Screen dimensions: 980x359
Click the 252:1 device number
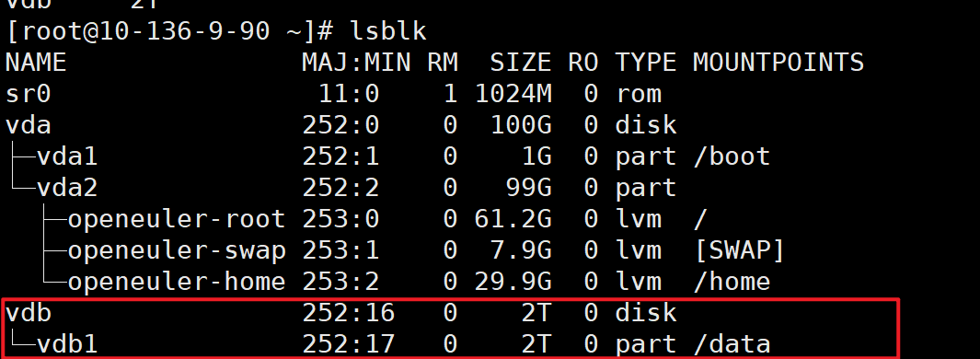340,156
